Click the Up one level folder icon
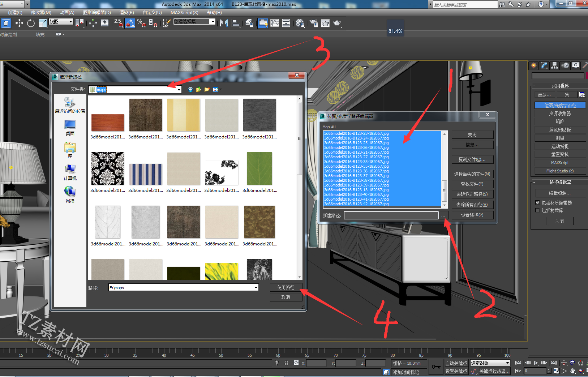Image resolution: width=588 pixels, height=377 pixels. [198, 90]
